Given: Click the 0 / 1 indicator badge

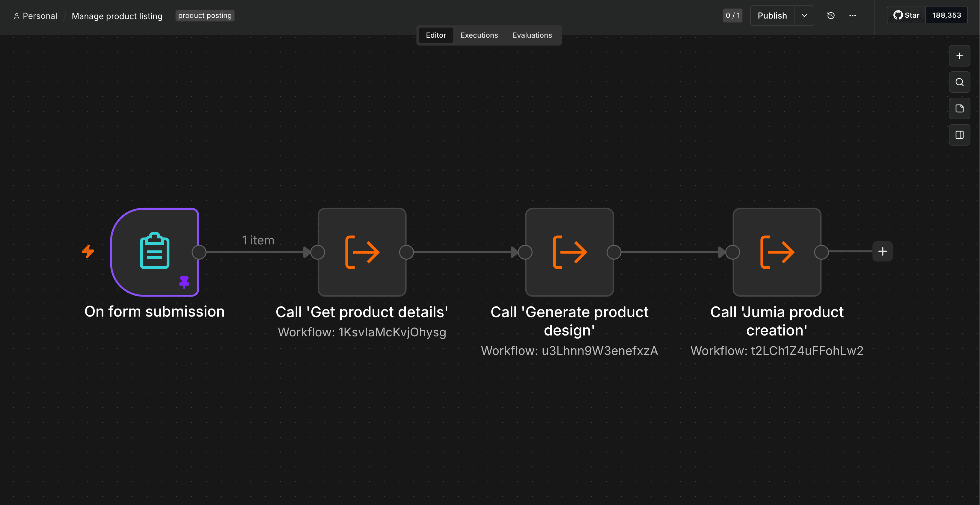Looking at the screenshot, I should 733,16.
